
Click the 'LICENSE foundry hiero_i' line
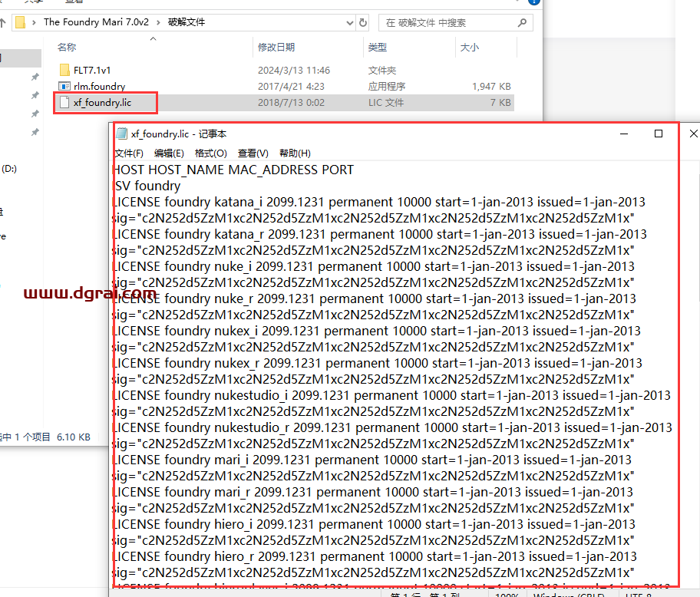(x=374, y=524)
